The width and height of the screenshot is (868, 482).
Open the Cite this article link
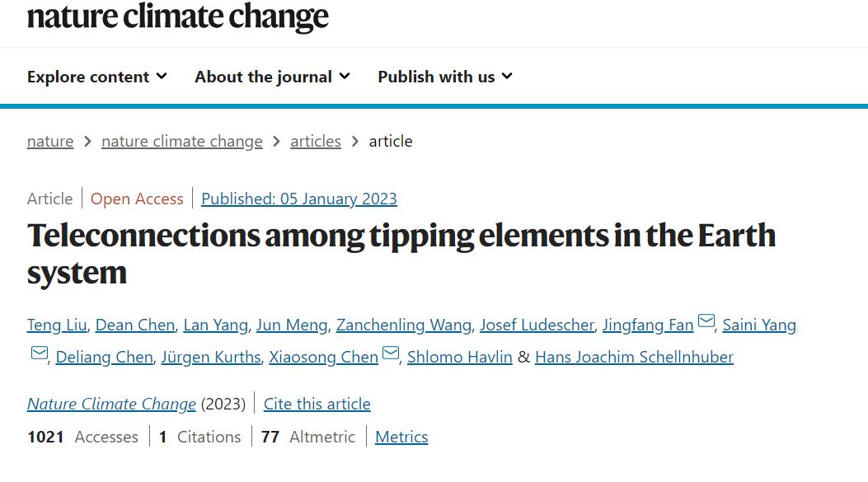point(317,404)
